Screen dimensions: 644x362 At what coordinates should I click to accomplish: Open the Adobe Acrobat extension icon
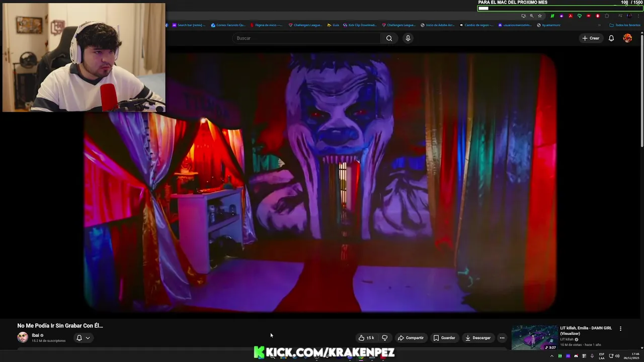[x=571, y=16]
